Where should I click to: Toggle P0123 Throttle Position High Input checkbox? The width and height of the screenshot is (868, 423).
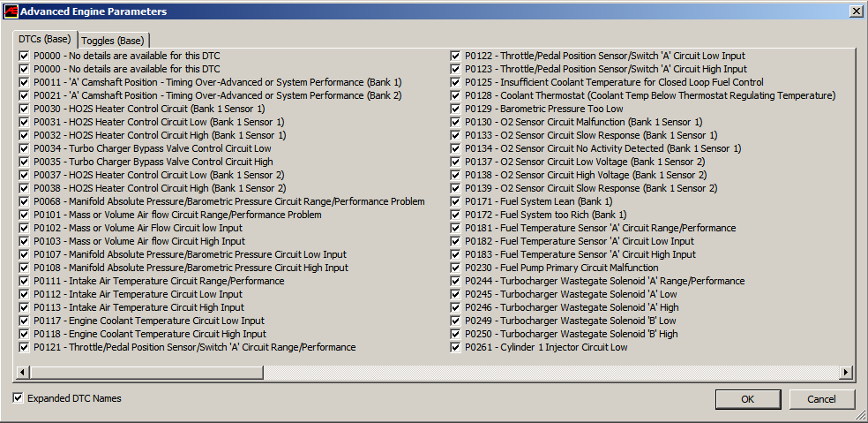coord(455,69)
